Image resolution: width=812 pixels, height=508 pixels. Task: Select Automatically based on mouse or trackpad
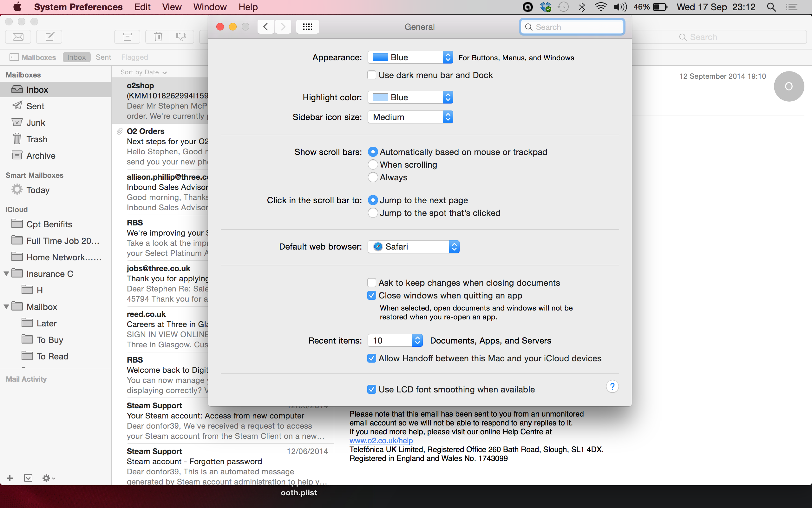(x=373, y=152)
